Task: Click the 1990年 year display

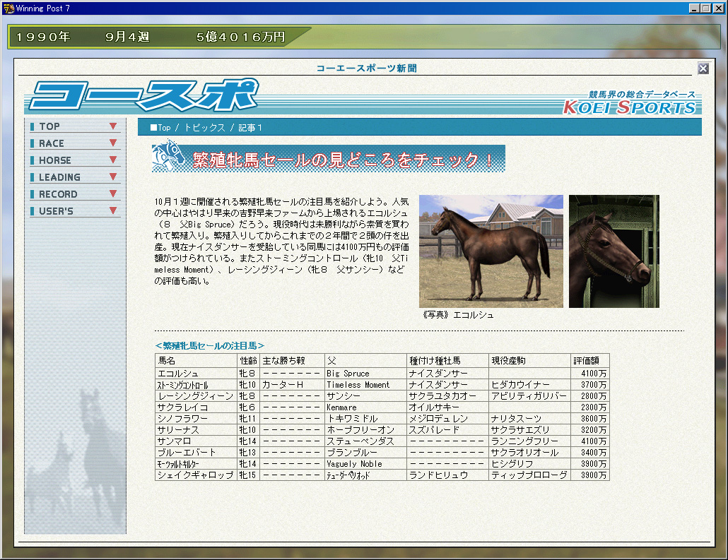Action: (43, 37)
